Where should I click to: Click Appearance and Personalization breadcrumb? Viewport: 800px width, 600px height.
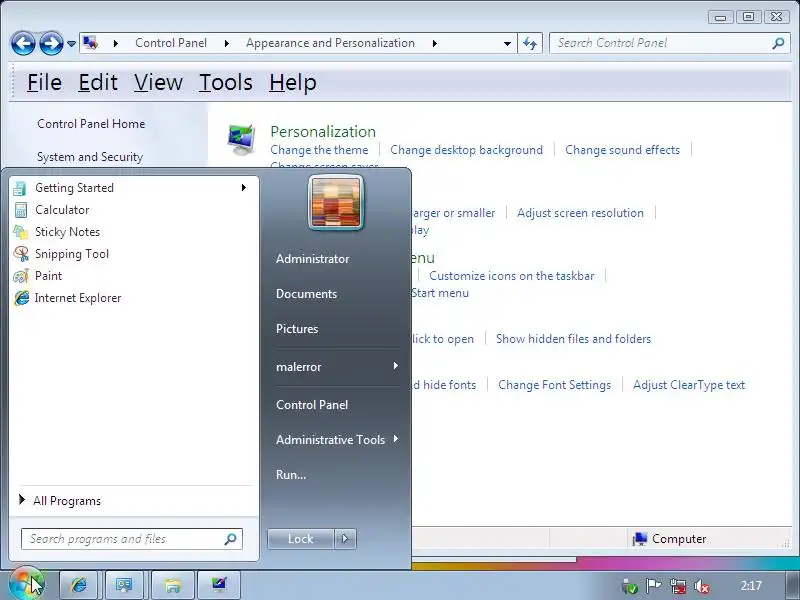pos(330,43)
